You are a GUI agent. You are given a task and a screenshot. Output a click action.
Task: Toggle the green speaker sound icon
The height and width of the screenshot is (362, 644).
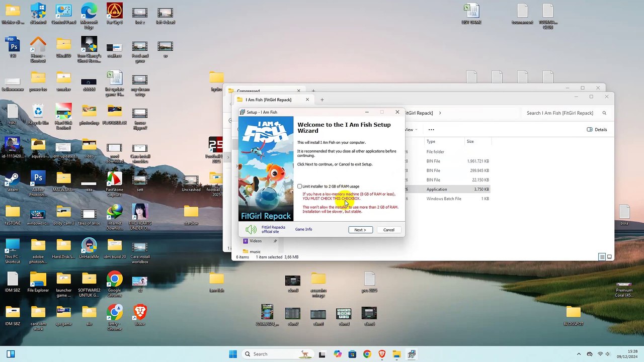251,229
